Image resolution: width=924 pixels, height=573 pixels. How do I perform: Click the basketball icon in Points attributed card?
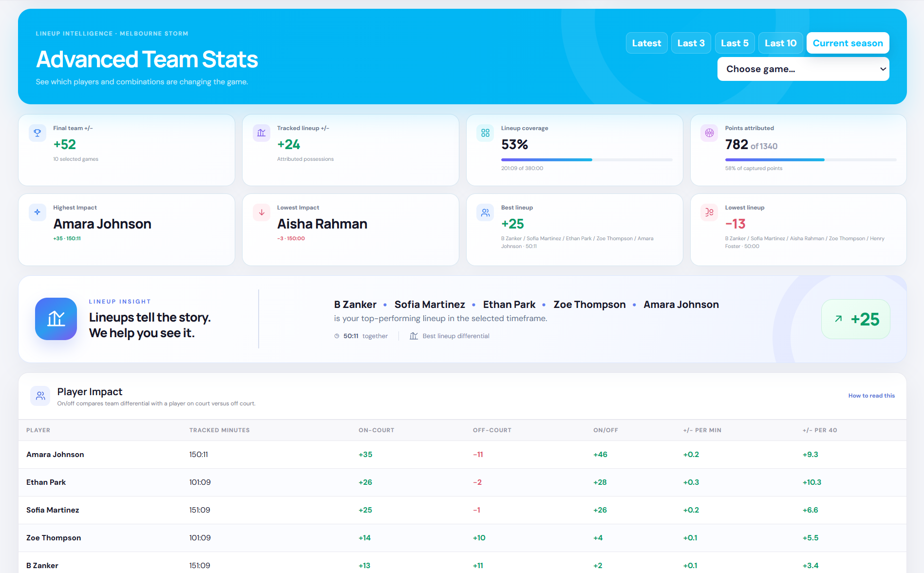[x=709, y=133]
